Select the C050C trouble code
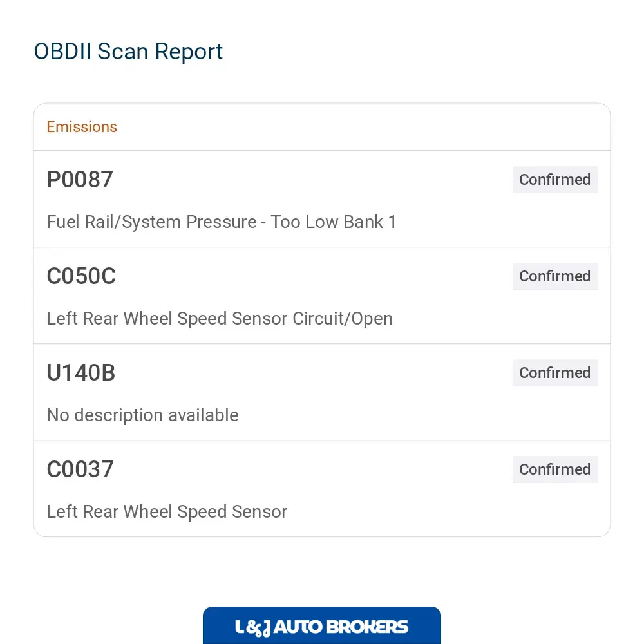644x644 pixels. point(81,276)
